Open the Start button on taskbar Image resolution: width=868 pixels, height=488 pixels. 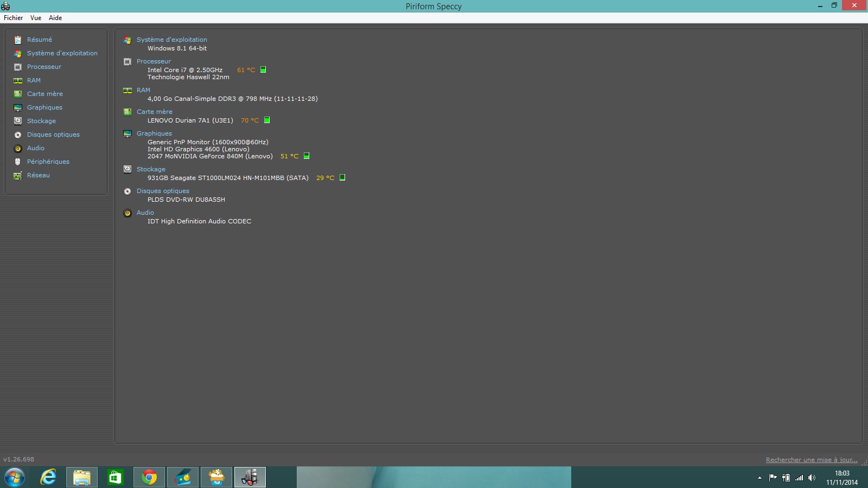(15, 477)
